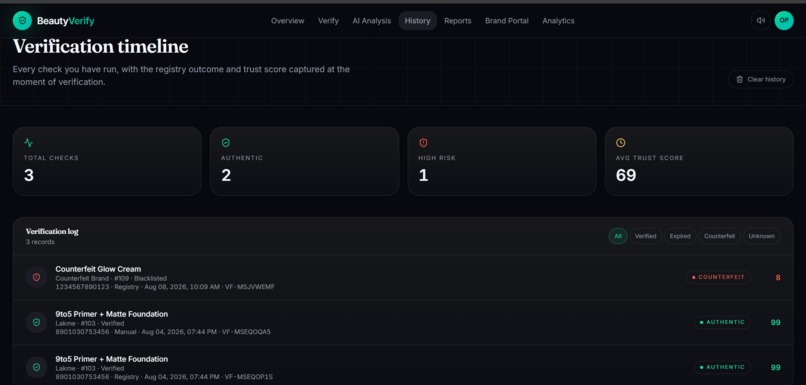Open the OP user avatar menu
The image size is (806, 385).
coord(784,21)
